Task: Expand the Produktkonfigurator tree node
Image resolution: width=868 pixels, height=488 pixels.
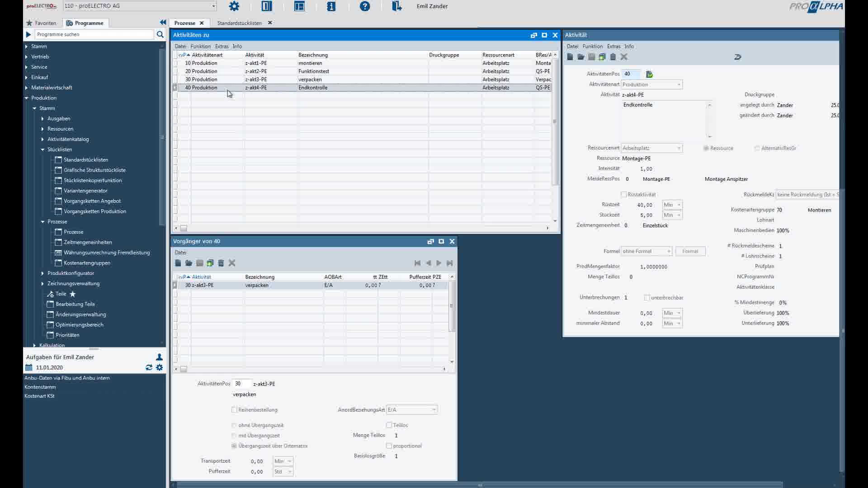Action: click(x=43, y=273)
